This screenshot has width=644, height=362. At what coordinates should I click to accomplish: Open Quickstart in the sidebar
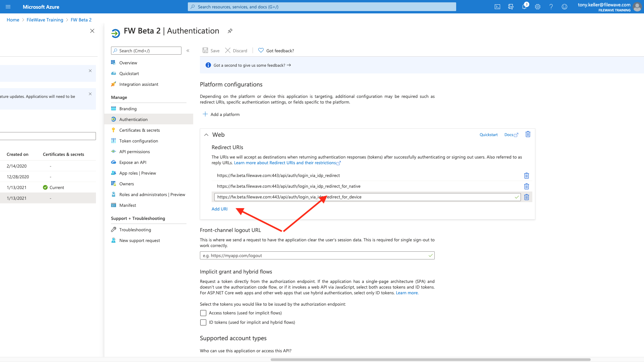129,73
